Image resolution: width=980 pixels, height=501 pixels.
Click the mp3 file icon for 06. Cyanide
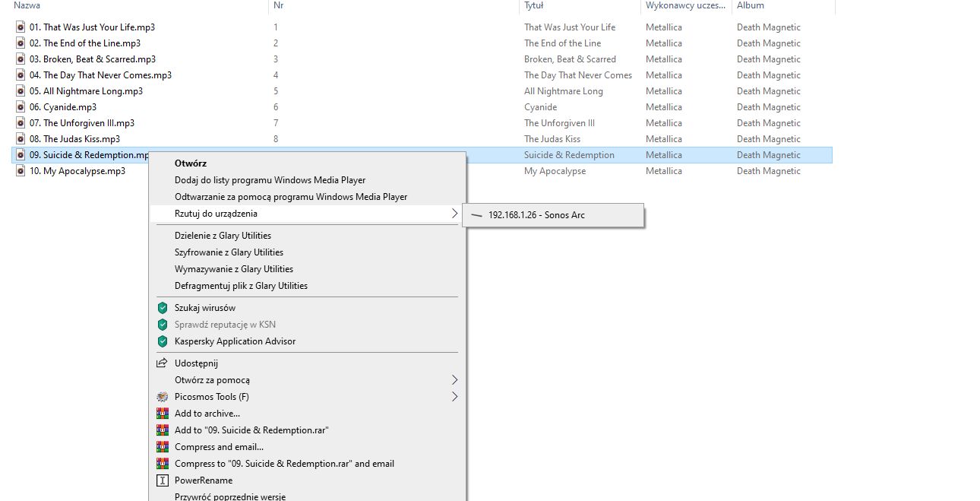(x=21, y=107)
